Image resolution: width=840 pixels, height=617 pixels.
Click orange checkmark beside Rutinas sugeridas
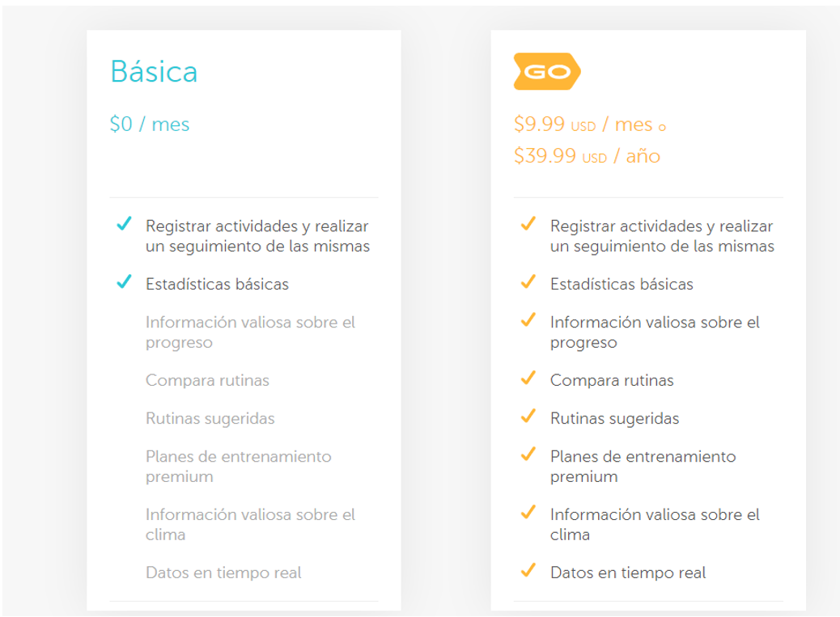(x=528, y=416)
